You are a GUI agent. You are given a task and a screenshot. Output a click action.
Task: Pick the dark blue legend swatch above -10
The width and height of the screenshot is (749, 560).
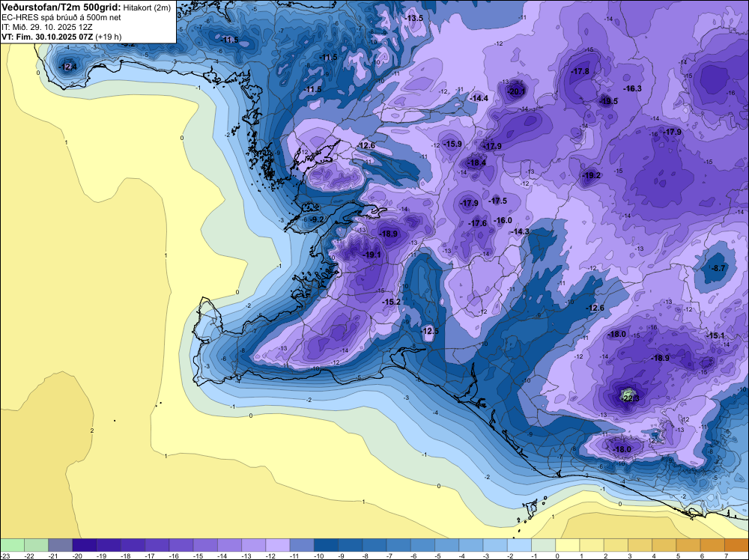(x=327, y=545)
